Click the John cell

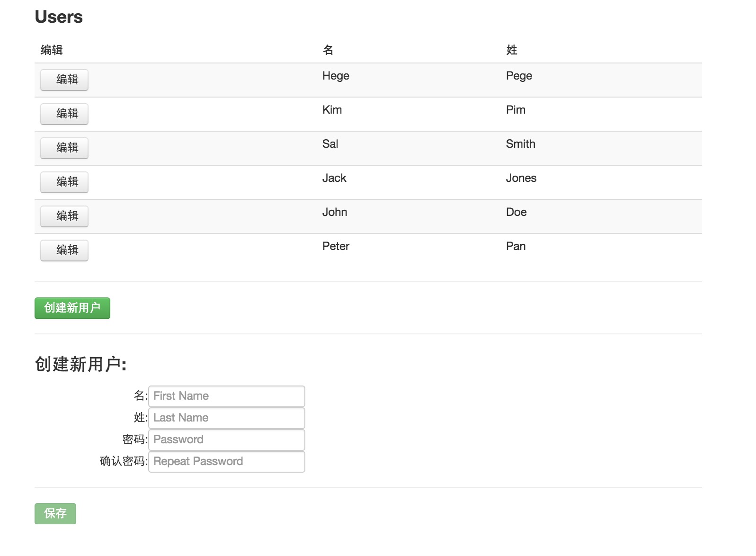point(335,212)
